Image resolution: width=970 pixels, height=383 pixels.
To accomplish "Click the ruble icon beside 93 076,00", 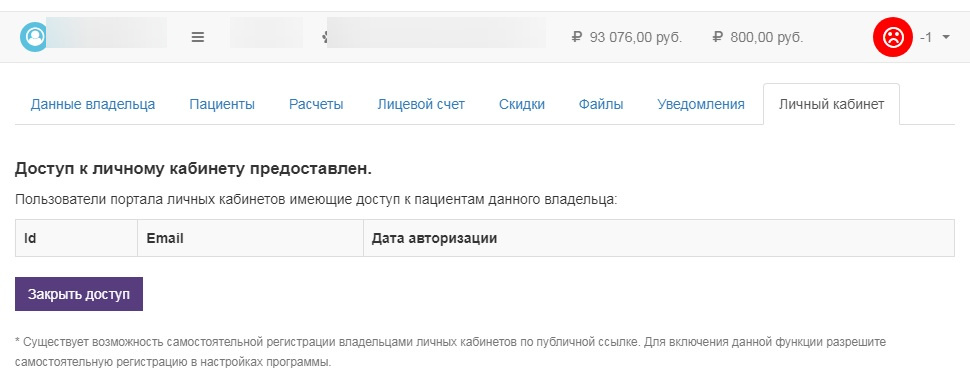I will pos(577,37).
